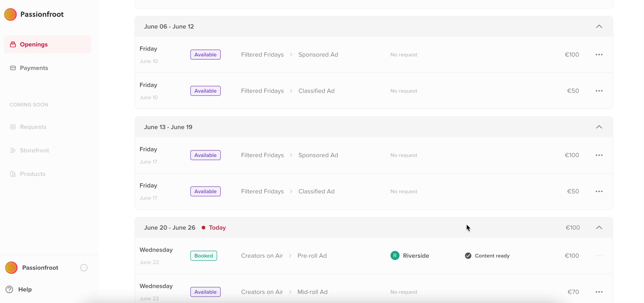Screen dimensions: 644x303
Task: Open account options next to Passionfroot profile
Action: tap(84, 267)
